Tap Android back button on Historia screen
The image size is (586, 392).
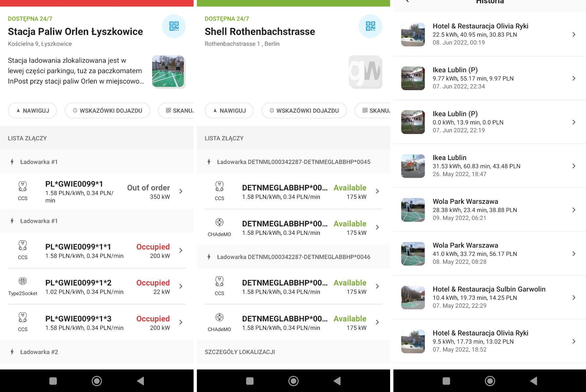click(x=534, y=381)
